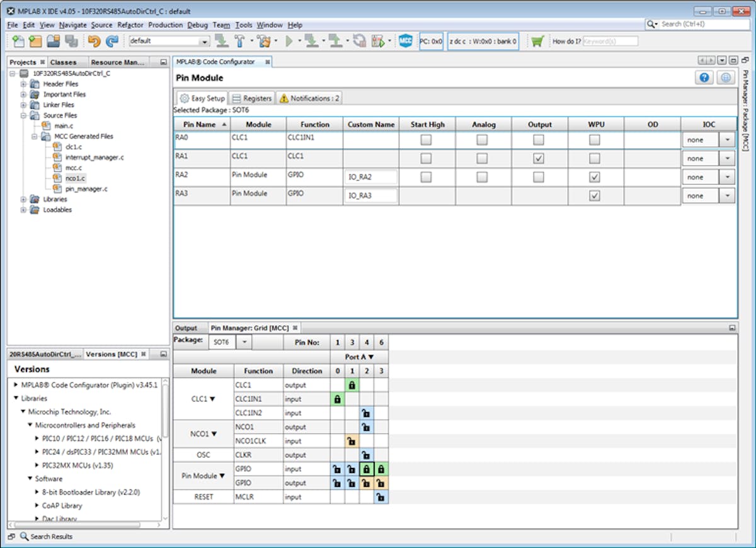Uncheck the Output checkbox for RA1
Viewport: 756px width, 548px height.
pos(538,159)
